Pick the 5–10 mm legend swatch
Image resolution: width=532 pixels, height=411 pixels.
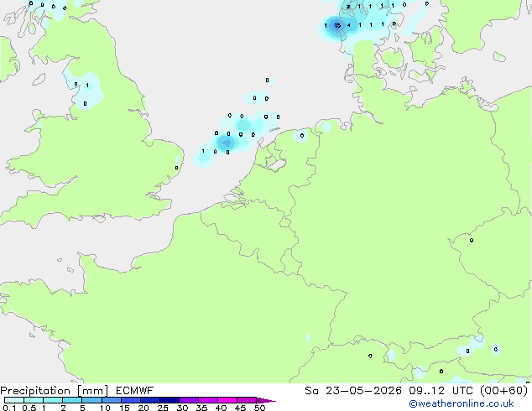92,400
